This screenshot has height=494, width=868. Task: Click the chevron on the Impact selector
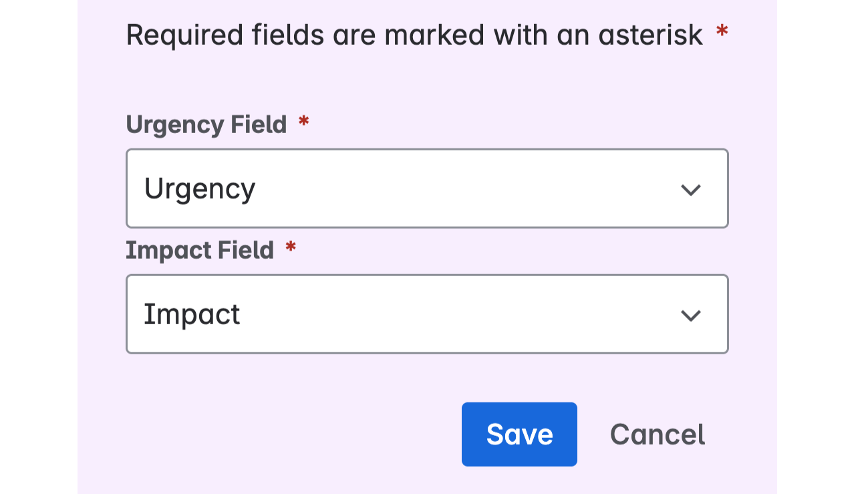click(x=691, y=315)
